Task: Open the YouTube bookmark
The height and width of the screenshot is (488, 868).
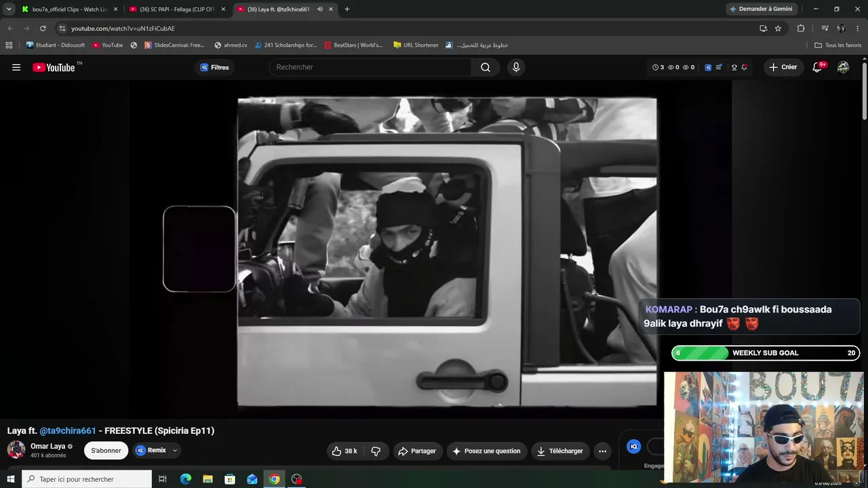Action: (108, 45)
